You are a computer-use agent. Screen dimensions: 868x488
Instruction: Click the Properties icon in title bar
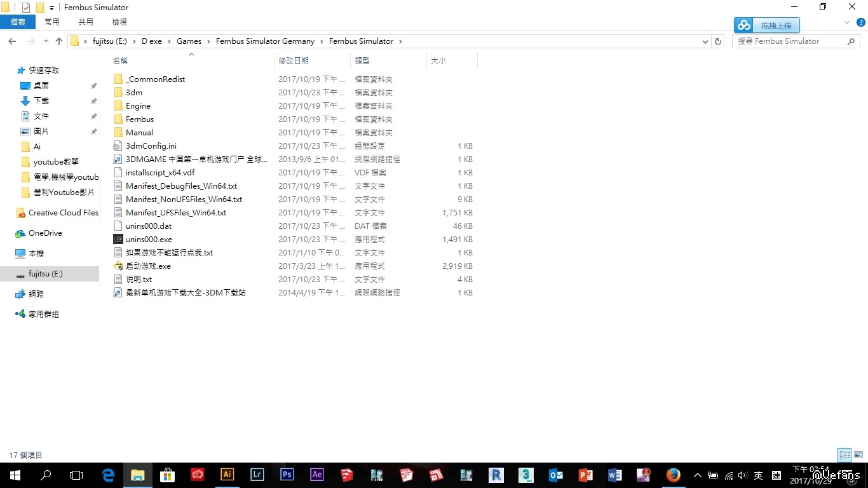tap(26, 8)
